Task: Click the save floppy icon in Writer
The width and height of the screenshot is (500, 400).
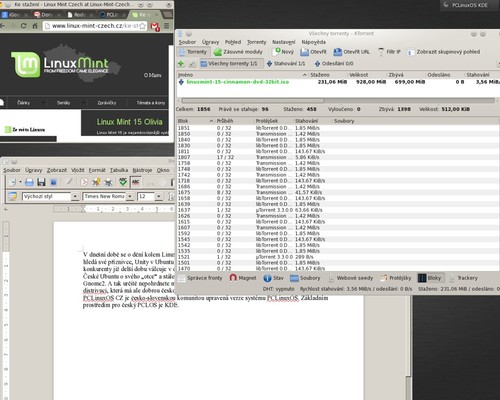Action: [x=41, y=182]
